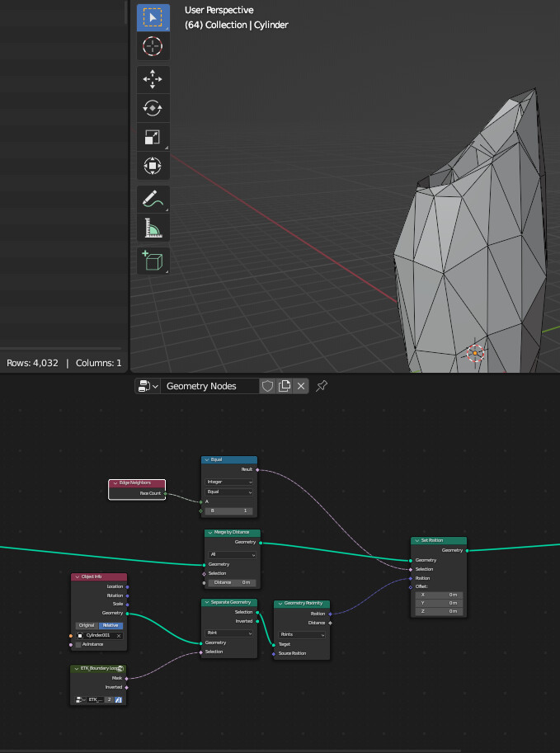This screenshot has height=753, width=560.
Task: Click the Y offset field in Set Position
Action: [x=439, y=603]
